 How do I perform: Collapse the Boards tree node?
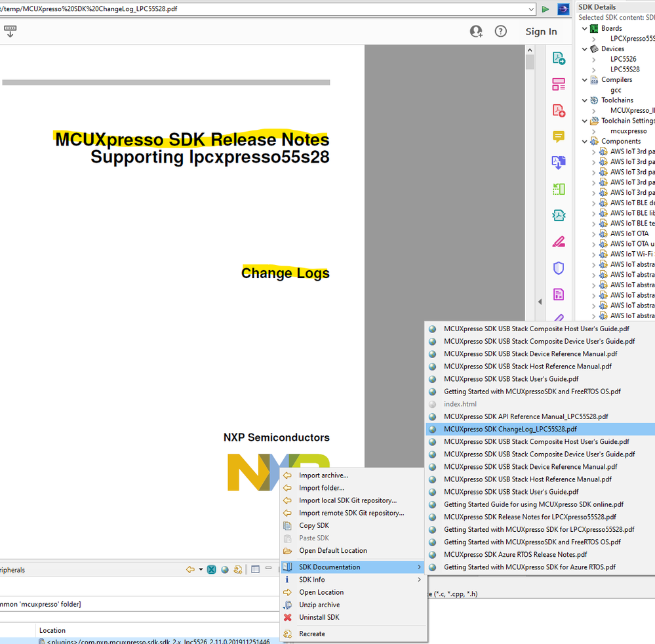(x=584, y=28)
